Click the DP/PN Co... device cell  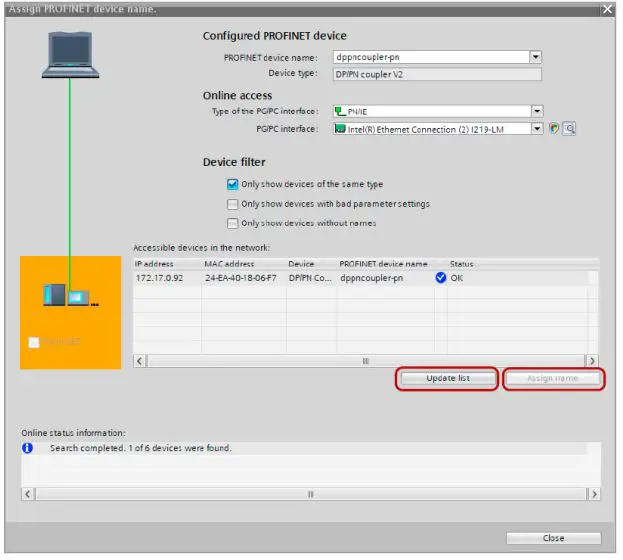(x=310, y=278)
